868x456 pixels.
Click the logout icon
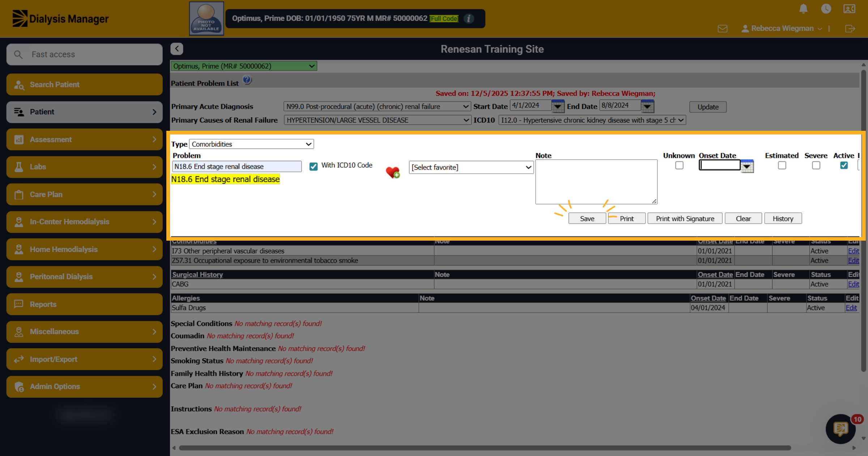coord(850,29)
